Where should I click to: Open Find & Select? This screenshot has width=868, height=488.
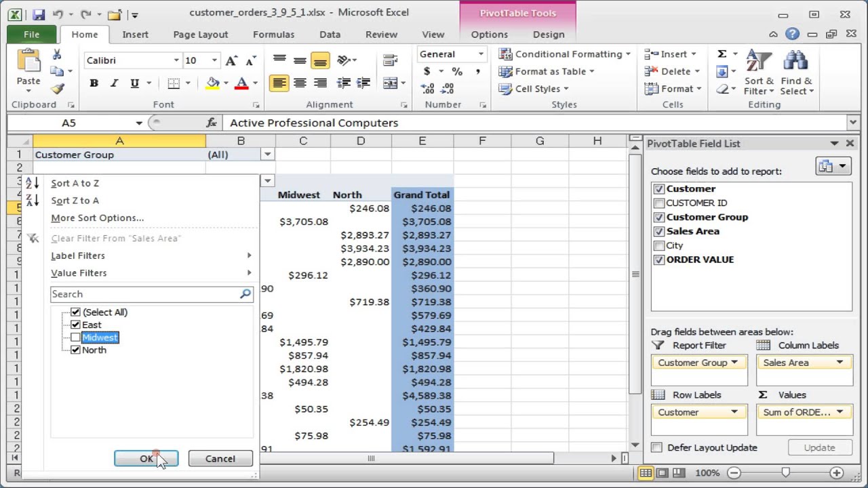click(797, 71)
